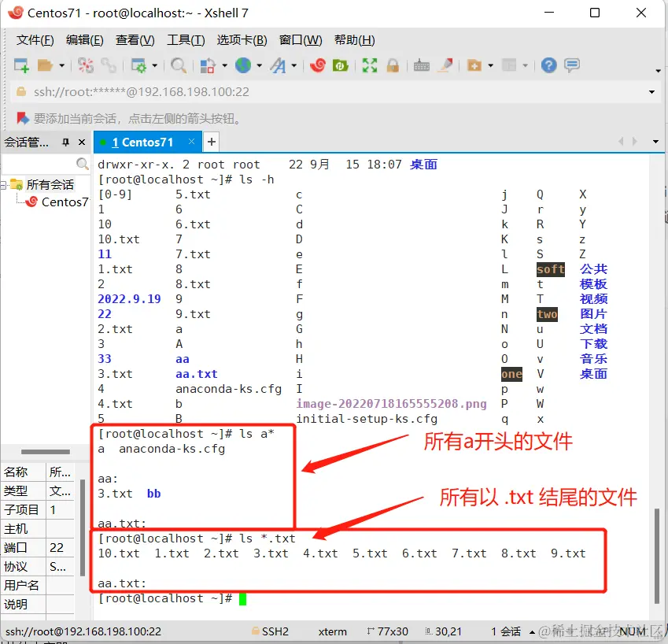Viewport: 668px width, 644px height.
Task: Click the address bar lock icon
Action: [20, 91]
